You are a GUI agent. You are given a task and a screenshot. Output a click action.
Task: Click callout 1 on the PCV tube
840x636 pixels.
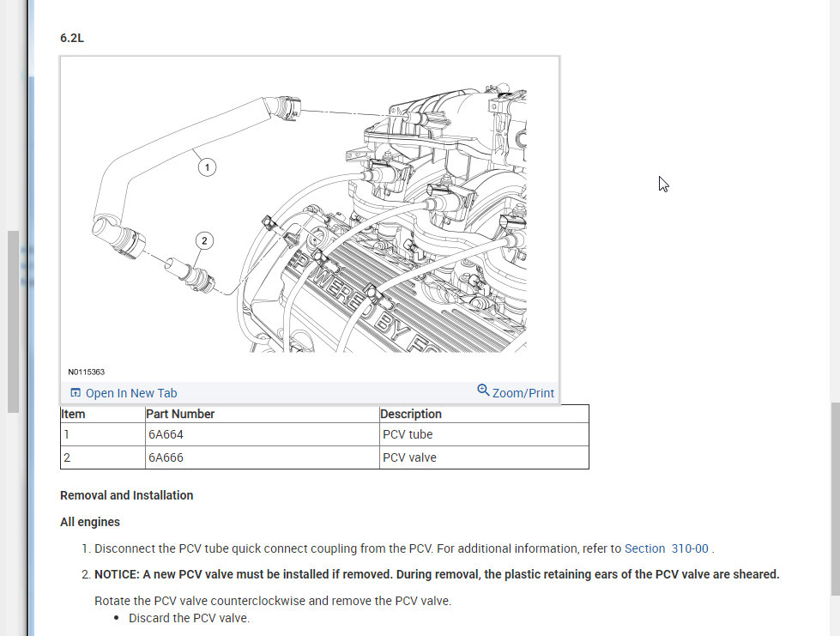[208, 167]
